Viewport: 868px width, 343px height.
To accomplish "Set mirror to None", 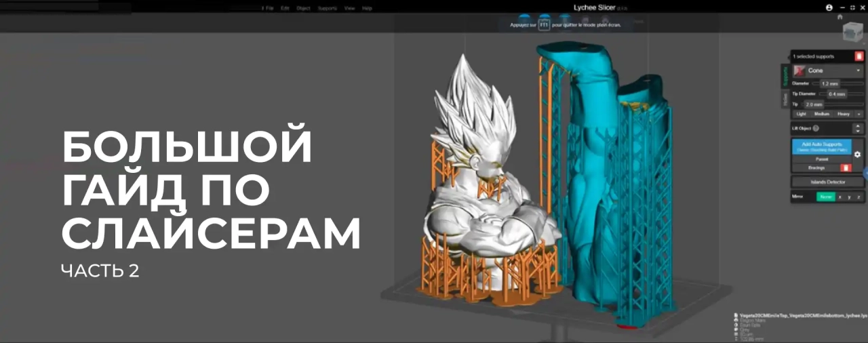I will point(825,197).
